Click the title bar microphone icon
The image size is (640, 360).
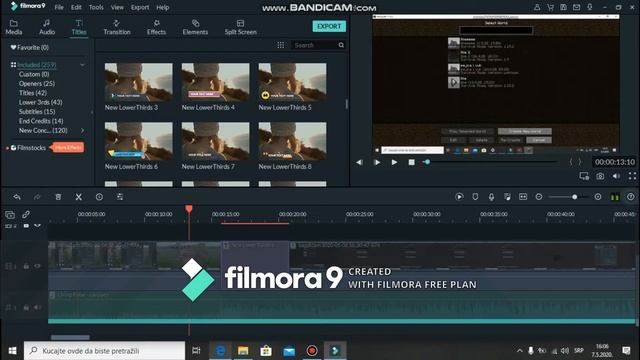(590, 7)
